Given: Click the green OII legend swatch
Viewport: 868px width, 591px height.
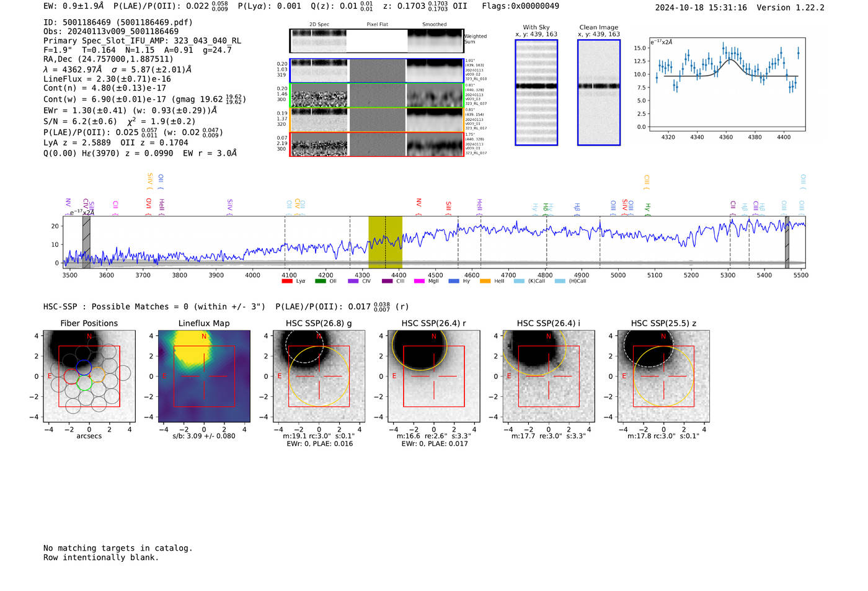Looking at the screenshot, I should [x=320, y=281].
